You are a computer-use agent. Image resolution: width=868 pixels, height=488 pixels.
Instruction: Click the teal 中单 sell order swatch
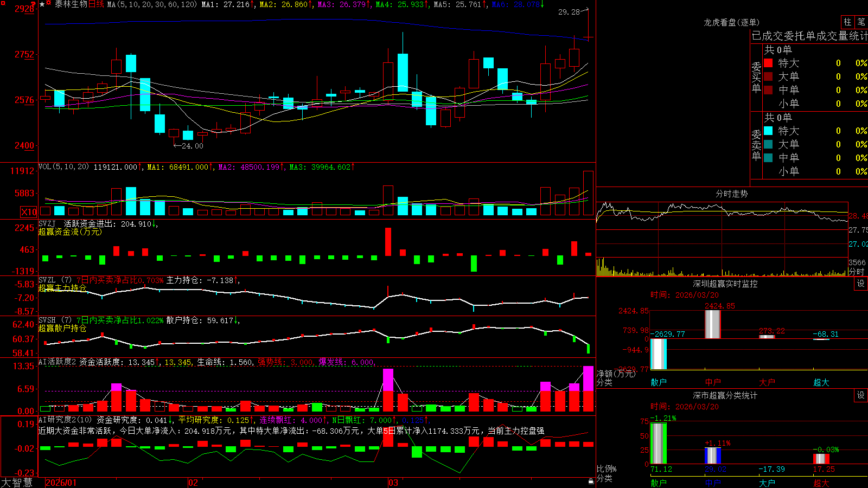pyautogui.click(x=768, y=158)
